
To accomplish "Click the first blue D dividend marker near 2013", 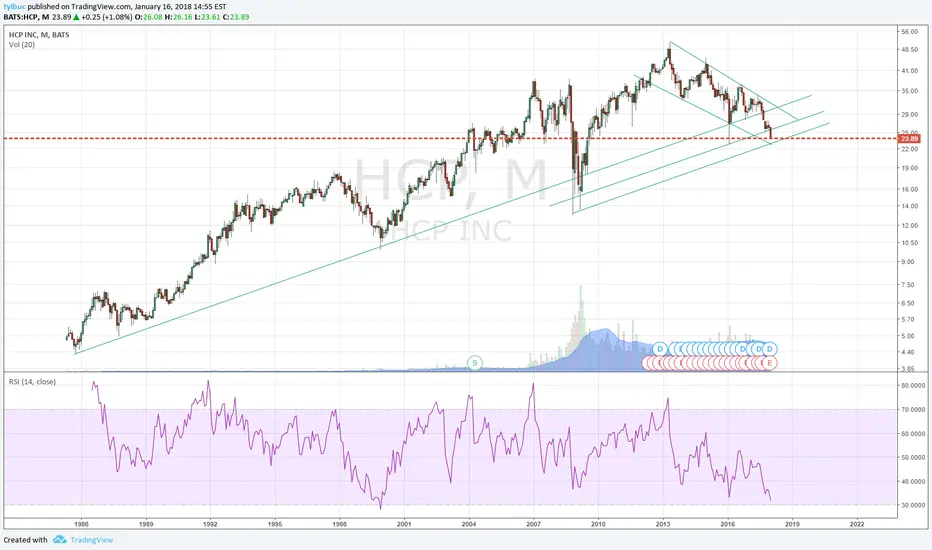I will [659, 349].
